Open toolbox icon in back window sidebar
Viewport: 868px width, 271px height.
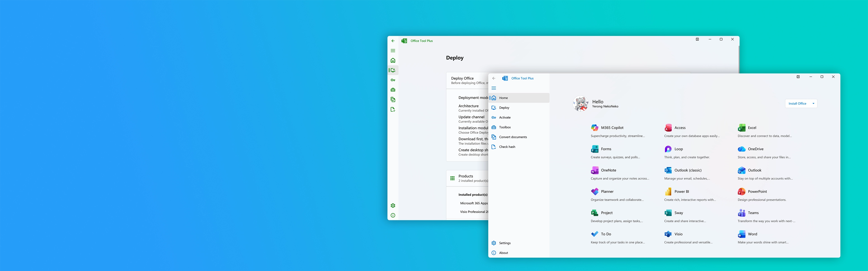pyautogui.click(x=393, y=90)
